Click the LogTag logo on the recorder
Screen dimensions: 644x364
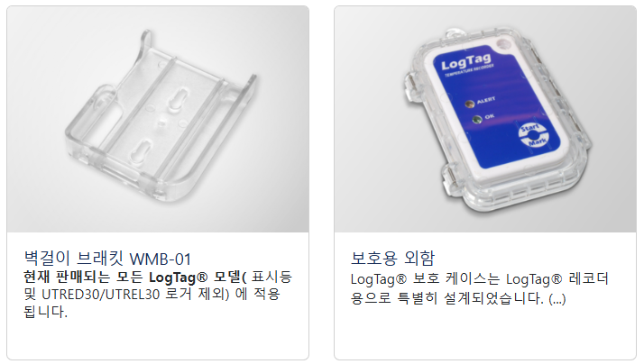pyautogui.click(x=466, y=62)
